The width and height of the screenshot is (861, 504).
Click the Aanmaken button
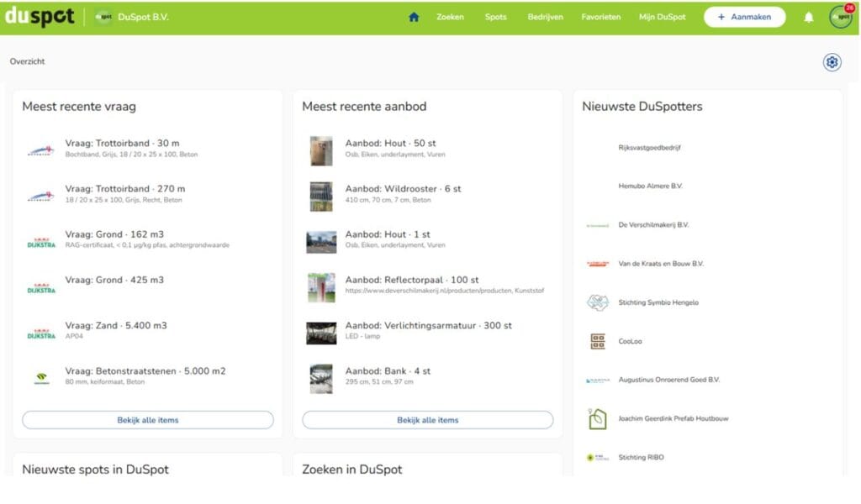coord(745,17)
